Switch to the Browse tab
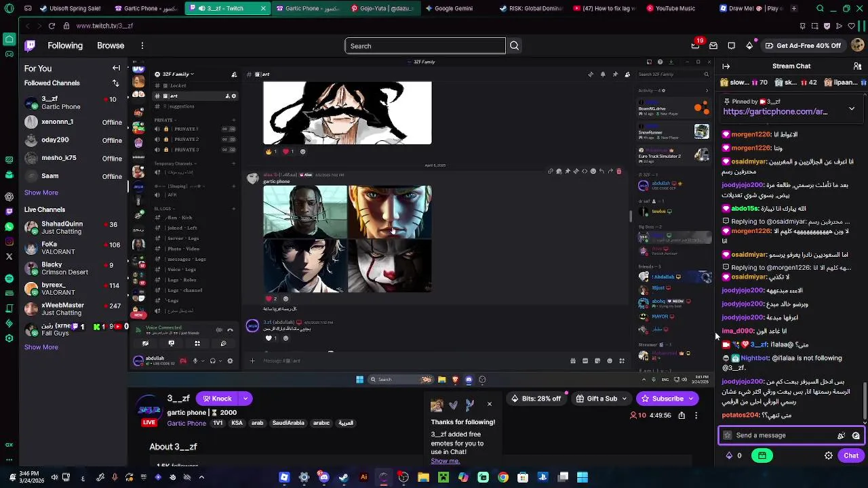Screen dimensions: 868x488 coord(111,45)
